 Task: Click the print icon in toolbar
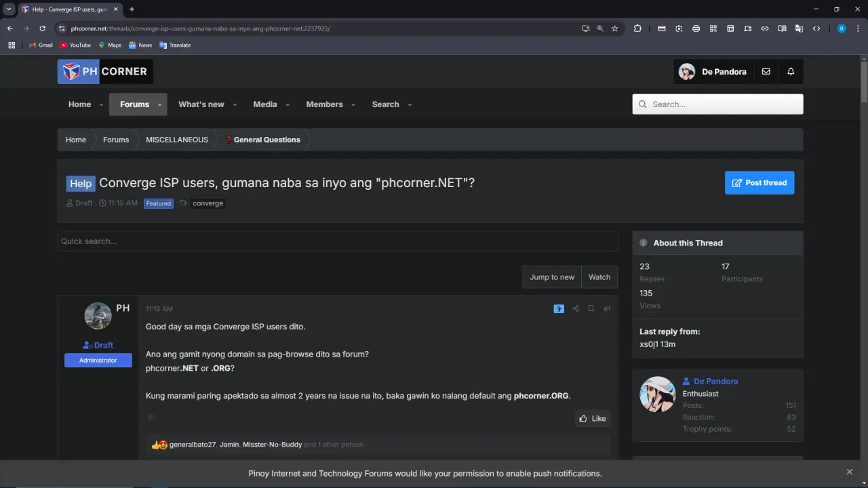point(696,28)
